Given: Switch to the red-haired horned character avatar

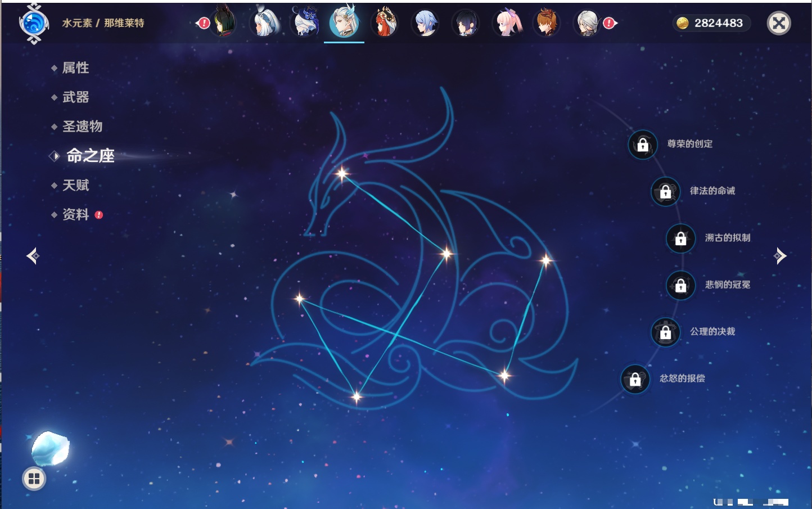Looking at the screenshot, I should coord(385,23).
